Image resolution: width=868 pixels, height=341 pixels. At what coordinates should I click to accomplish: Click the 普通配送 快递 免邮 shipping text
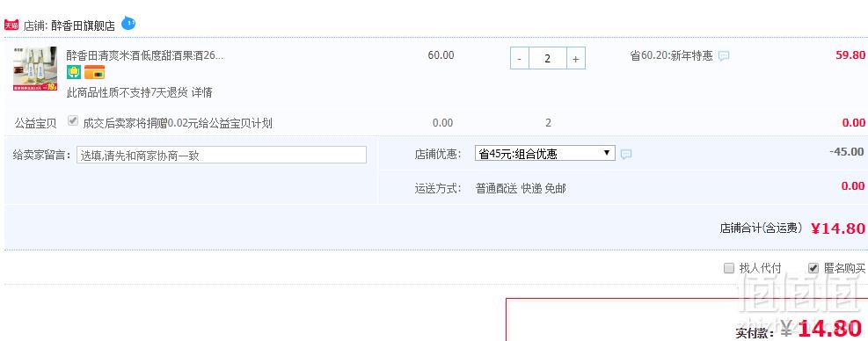point(521,189)
